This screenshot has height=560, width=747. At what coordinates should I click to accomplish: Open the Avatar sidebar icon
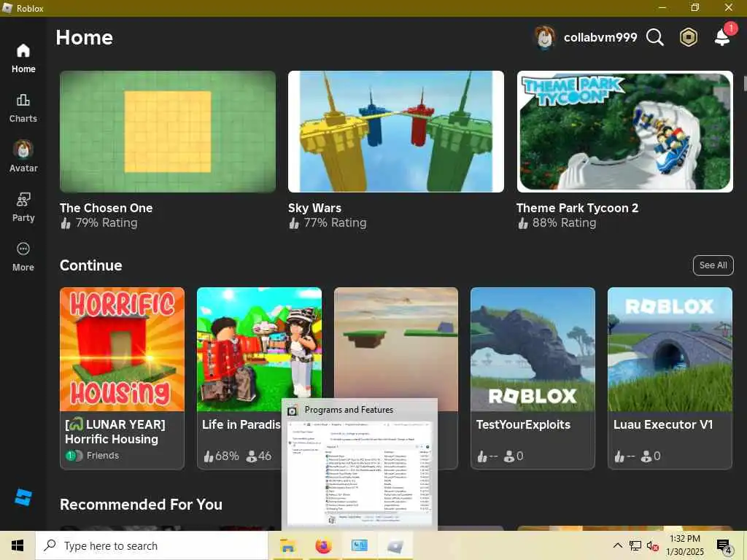pyautogui.click(x=23, y=157)
